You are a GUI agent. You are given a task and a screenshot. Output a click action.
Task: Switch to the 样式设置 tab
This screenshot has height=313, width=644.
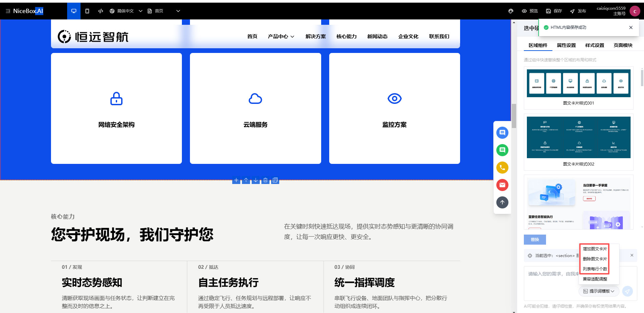tap(594, 45)
